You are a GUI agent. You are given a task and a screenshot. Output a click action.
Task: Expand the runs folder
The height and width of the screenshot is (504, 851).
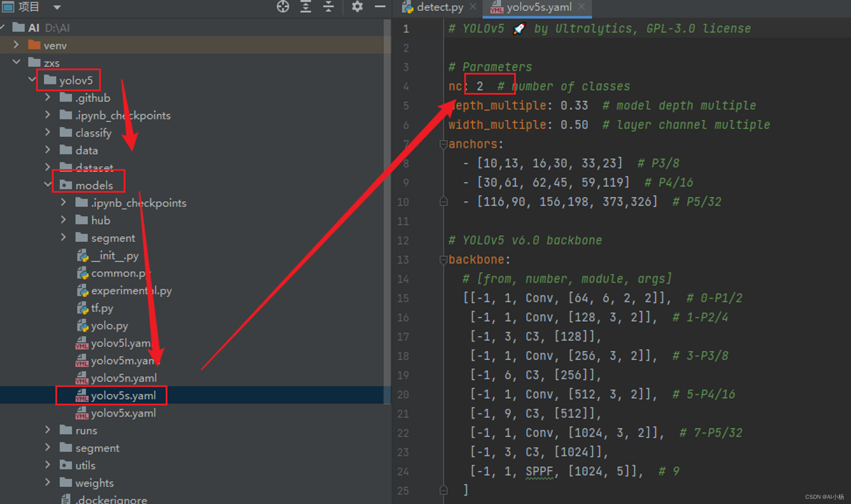48,430
